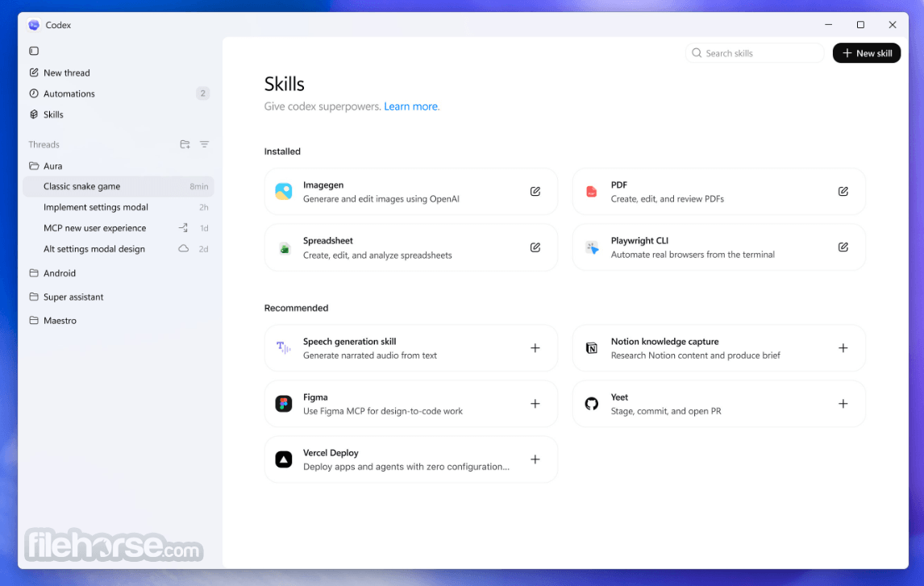
Task: Close the Codex window
Action: (x=893, y=25)
